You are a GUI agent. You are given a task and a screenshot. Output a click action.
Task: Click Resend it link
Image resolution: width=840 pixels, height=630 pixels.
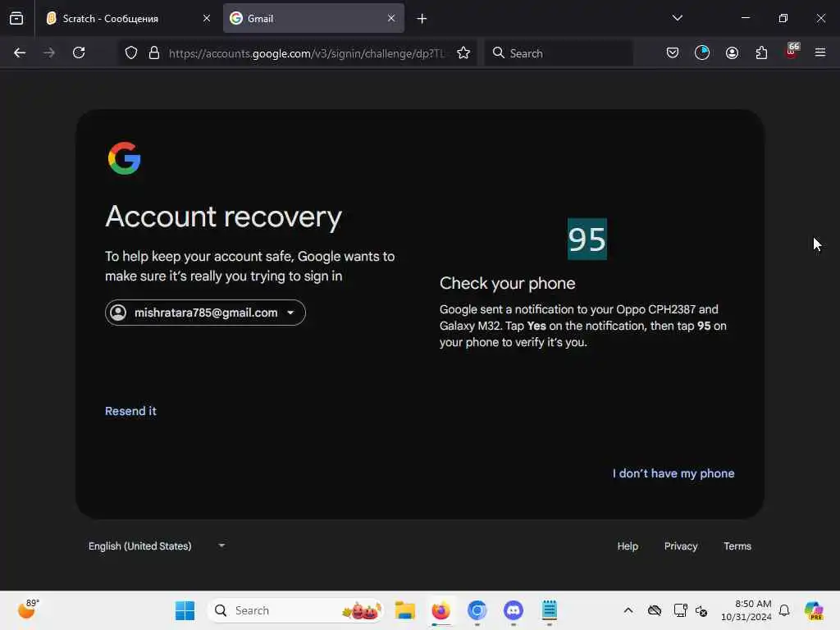(130, 411)
